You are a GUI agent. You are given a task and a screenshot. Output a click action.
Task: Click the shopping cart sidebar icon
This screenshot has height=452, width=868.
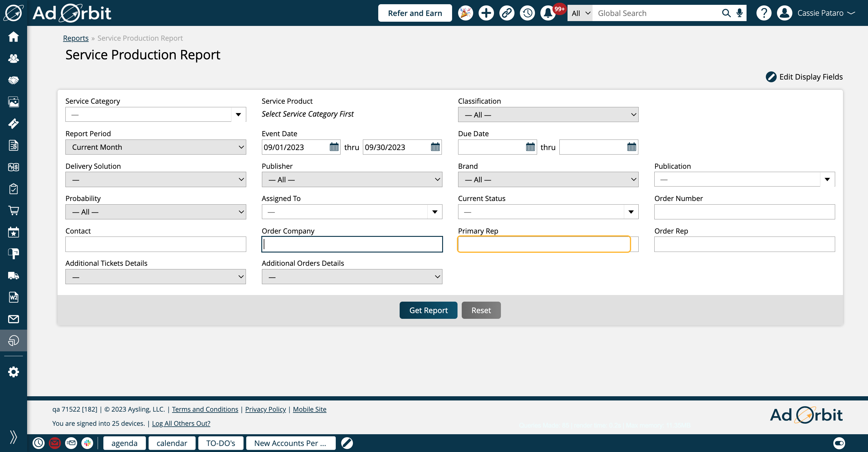pyautogui.click(x=14, y=211)
